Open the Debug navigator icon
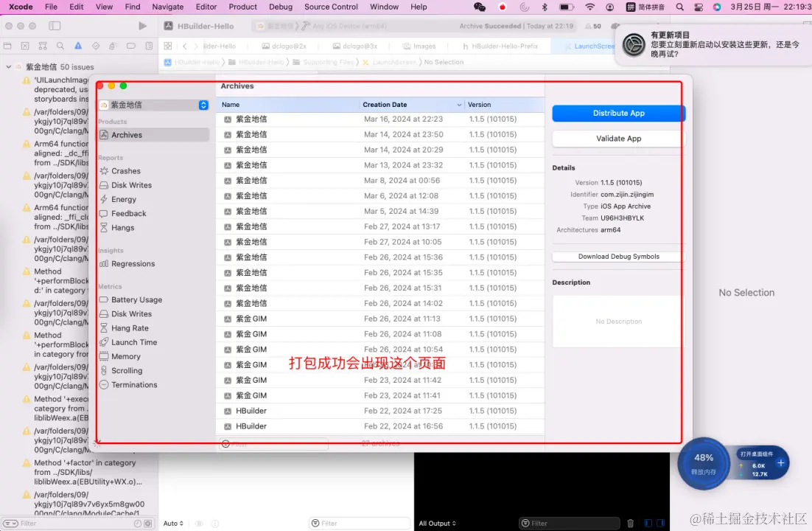Viewport: 812px width, 531px height. click(113, 46)
